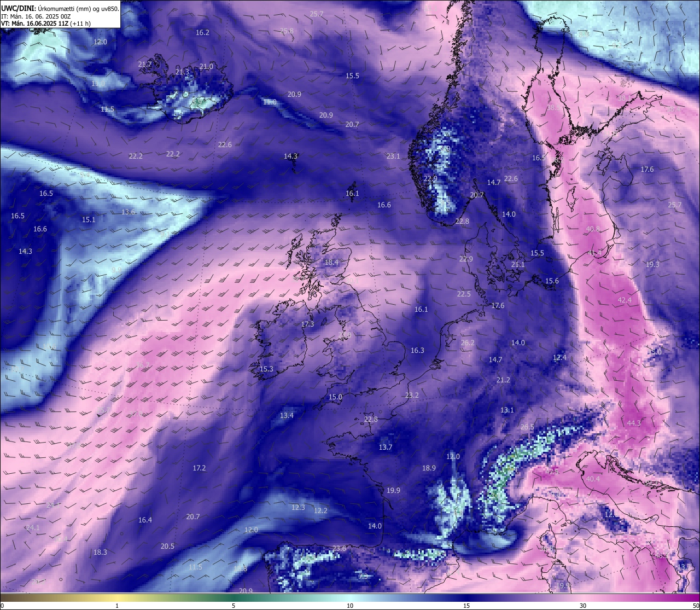Click the 21.2 value over Germany
Screen dimensions: 700x610
tap(503, 380)
